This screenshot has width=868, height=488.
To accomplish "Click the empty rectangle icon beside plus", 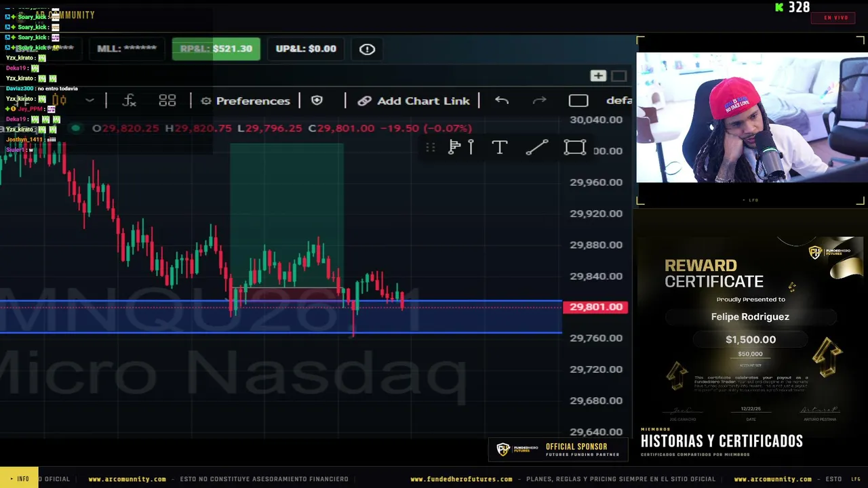I will 619,76.
